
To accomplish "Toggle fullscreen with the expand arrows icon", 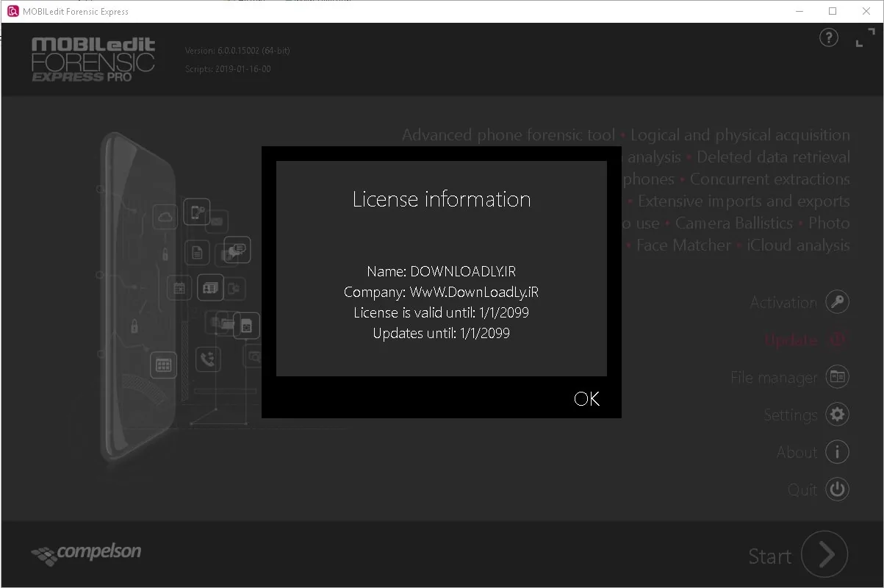I will [x=865, y=38].
